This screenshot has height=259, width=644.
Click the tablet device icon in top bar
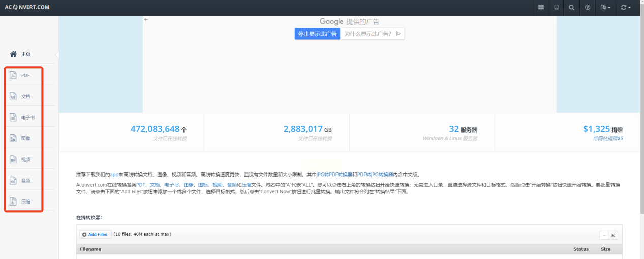(x=556, y=8)
